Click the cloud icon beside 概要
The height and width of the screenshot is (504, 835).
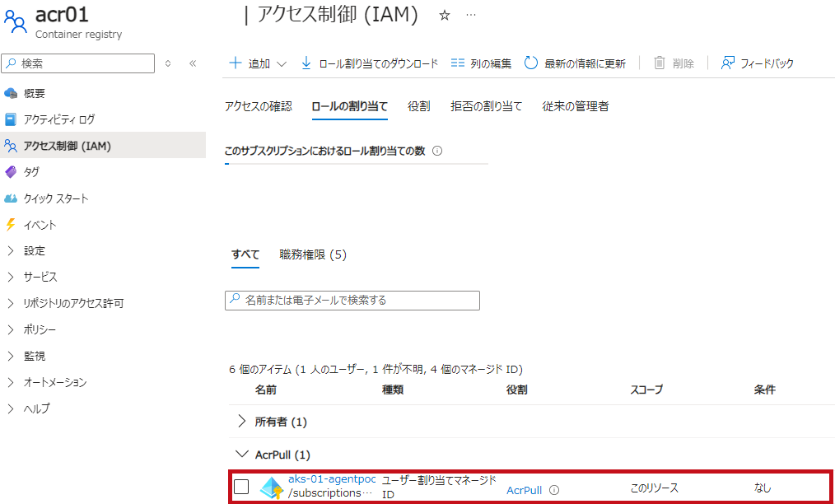(11, 93)
